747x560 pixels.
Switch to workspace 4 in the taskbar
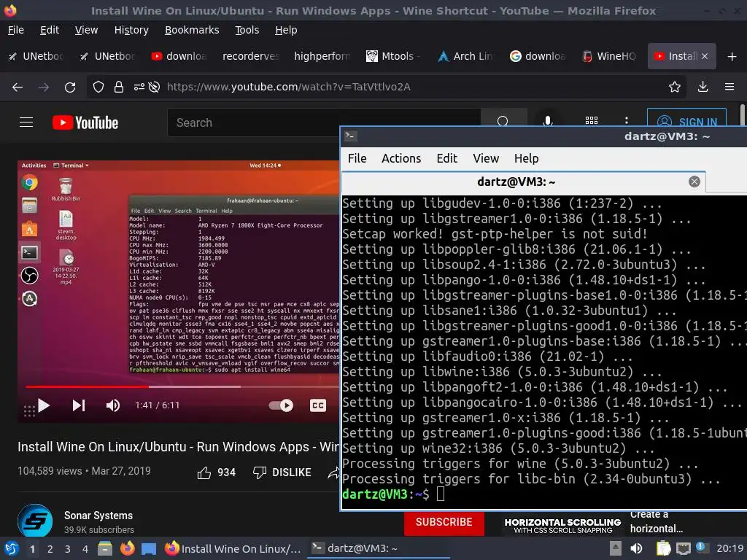tap(85, 549)
